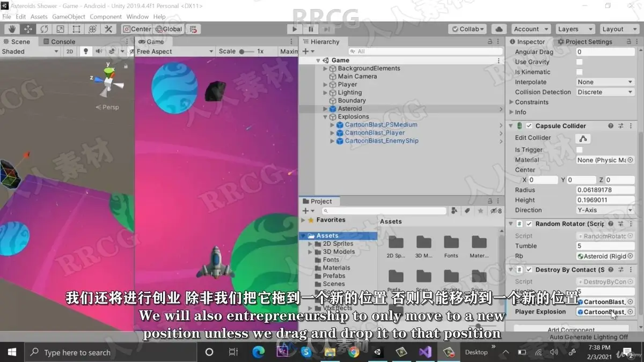Select the Rotate tool in the toolbar
The image size is (644, 362).
44,29
